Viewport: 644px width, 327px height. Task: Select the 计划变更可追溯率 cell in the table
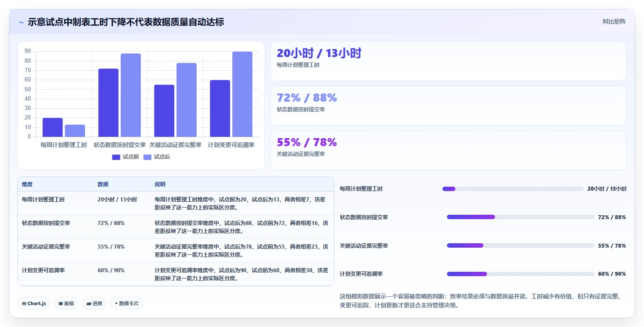[x=43, y=270]
